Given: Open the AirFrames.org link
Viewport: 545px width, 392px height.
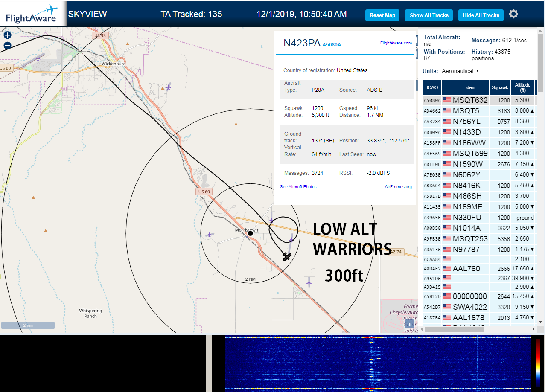Looking at the screenshot, I should [x=398, y=187].
